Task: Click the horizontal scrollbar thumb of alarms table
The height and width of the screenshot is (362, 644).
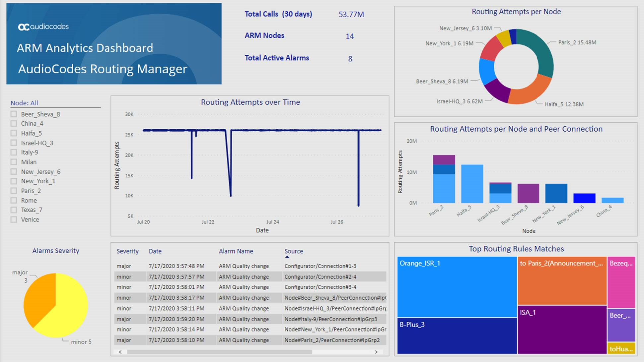Action: click(220, 352)
